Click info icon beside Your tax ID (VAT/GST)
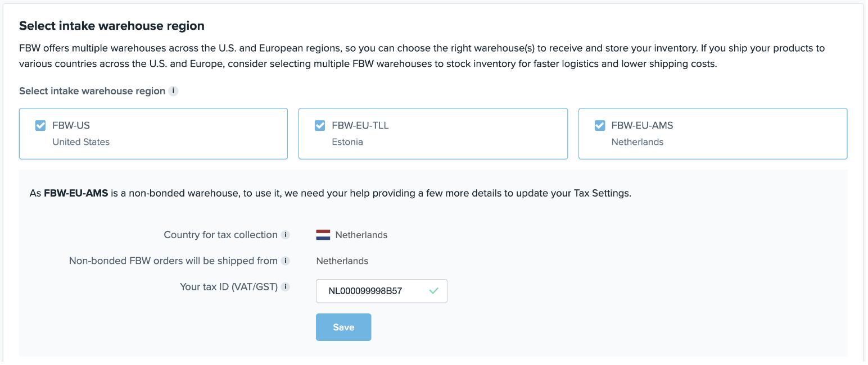868x365 pixels. (286, 287)
